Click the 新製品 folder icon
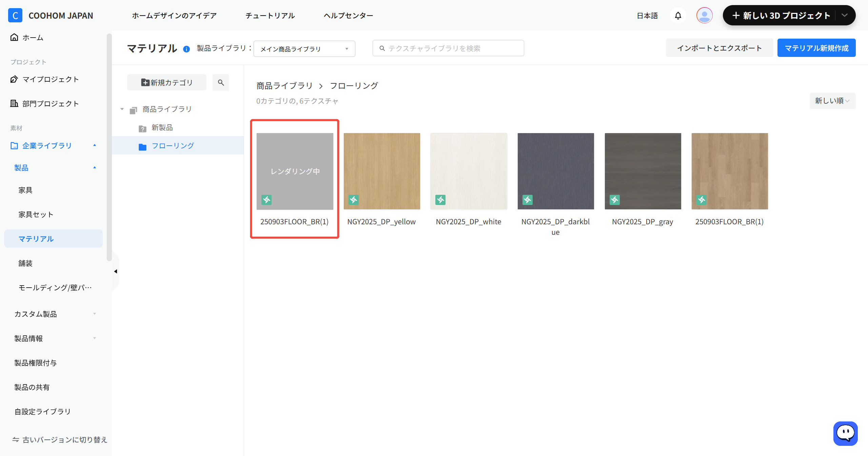 142,129
